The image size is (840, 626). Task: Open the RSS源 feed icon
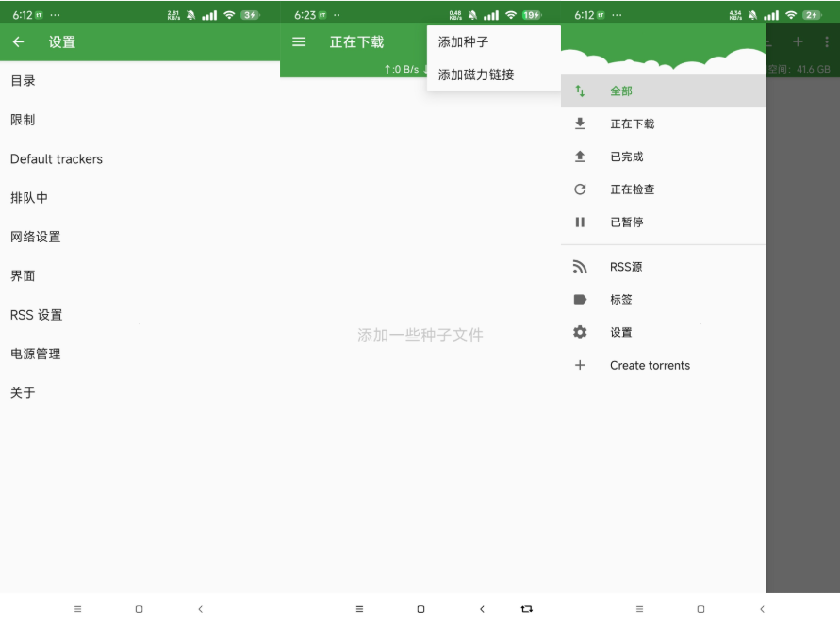pos(580,267)
